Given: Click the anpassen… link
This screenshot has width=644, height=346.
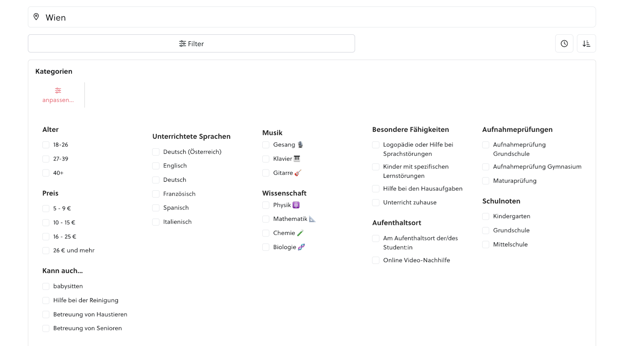Looking at the screenshot, I should pyautogui.click(x=58, y=100).
